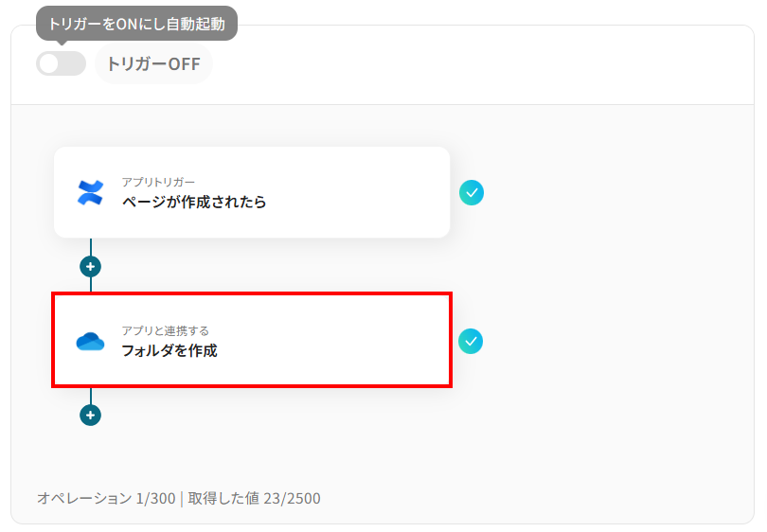Click the トリガーをONにし自動起動 tooltip
Image resolution: width=767 pixels, height=532 pixels.
137,24
